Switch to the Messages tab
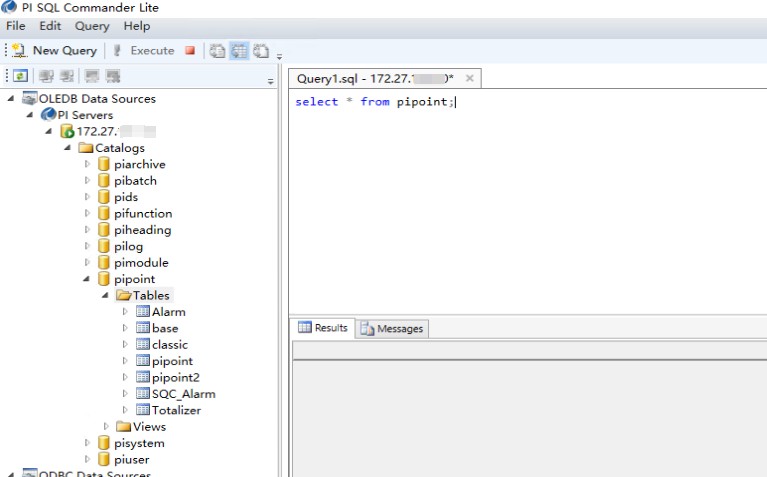Viewport: 767px width, 477px height. pyautogui.click(x=392, y=329)
